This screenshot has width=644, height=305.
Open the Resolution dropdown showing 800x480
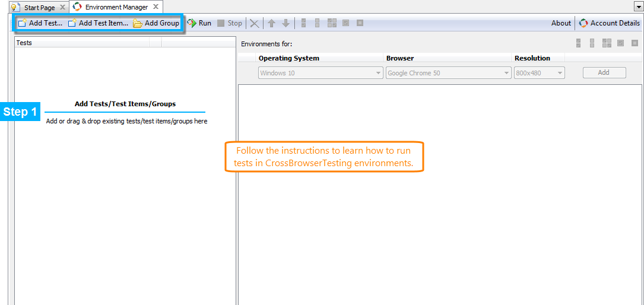[x=539, y=73]
